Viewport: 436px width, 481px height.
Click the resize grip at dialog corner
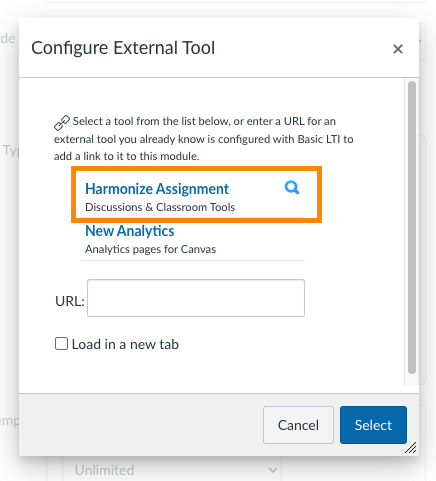click(411, 448)
